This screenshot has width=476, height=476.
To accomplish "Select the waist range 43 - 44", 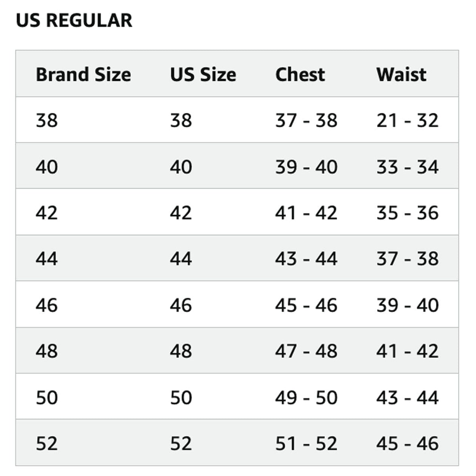I will (407, 397).
